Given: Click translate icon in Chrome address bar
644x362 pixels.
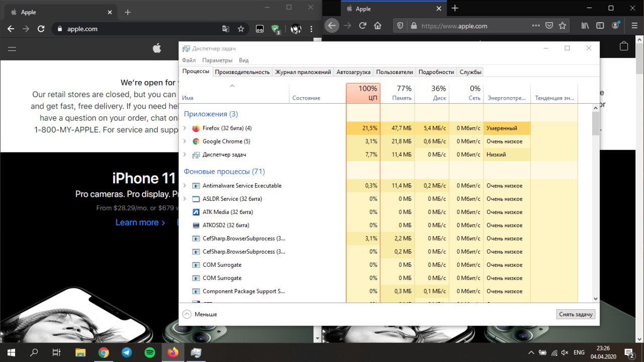Looking at the screenshot, I should 226,29.
